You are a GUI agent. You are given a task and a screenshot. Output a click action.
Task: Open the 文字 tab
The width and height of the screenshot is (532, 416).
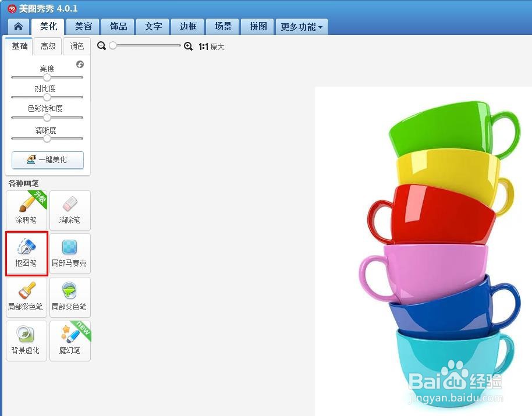point(153,26)
